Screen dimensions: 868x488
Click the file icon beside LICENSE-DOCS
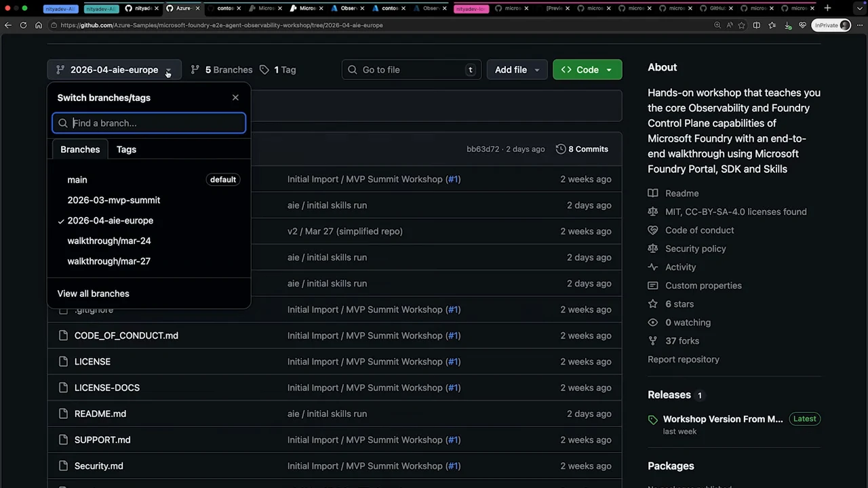[x=63, y=388]
